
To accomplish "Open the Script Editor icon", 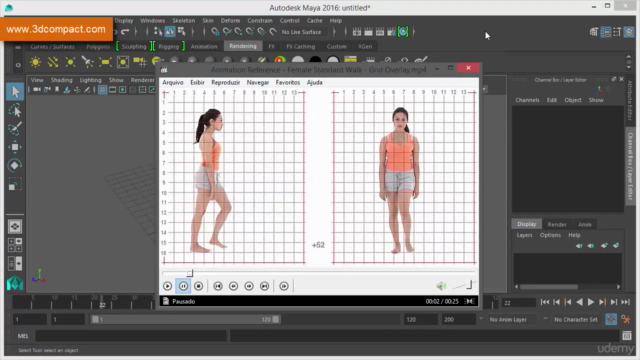I will click(627, 336).
